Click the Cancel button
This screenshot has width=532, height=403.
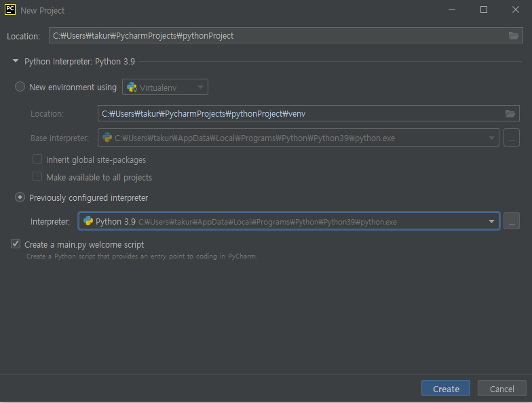coord(501,388)
